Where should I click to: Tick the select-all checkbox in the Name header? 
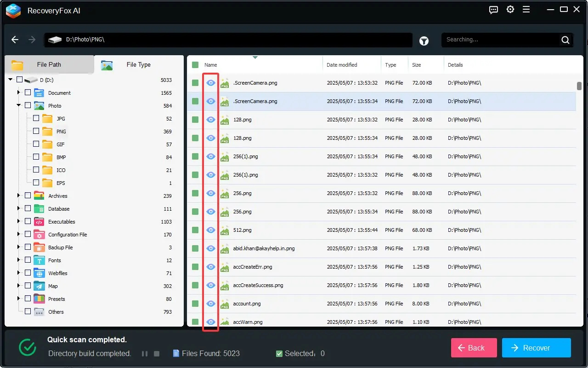click(x=195, y=65)
